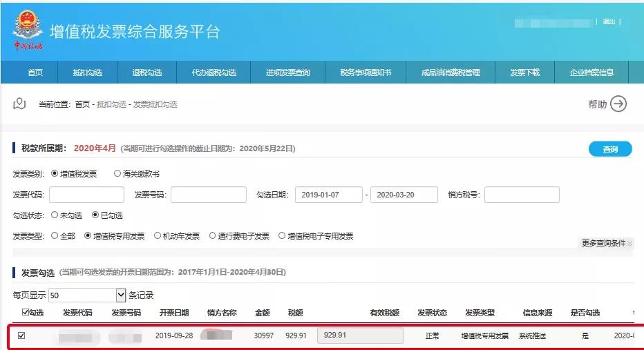The height and width of the screenshot is (350, 644).
Task: Click the 系统推送 source cell
Action: (532, 336)
